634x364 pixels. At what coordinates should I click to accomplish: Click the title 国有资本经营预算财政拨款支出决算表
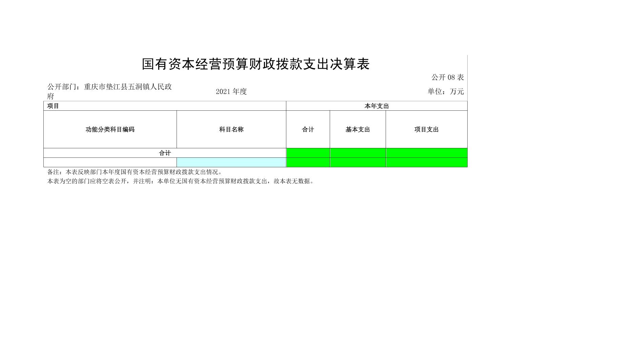pos(255,64)
